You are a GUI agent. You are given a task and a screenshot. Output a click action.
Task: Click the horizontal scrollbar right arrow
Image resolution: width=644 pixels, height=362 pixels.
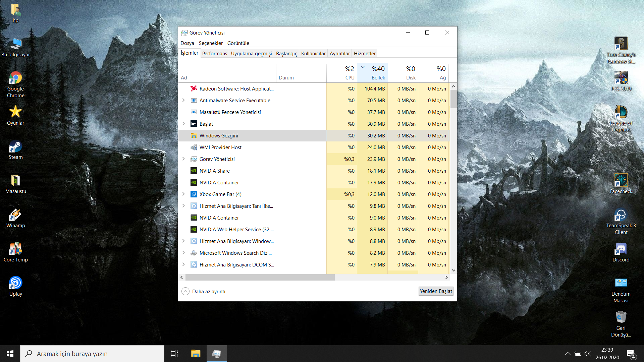coord(446,277)
